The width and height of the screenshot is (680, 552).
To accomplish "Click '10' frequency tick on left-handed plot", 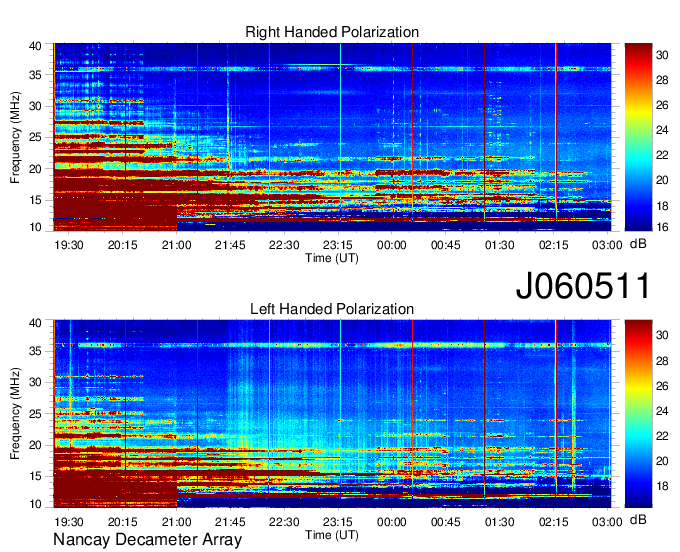I will (35, 504).
